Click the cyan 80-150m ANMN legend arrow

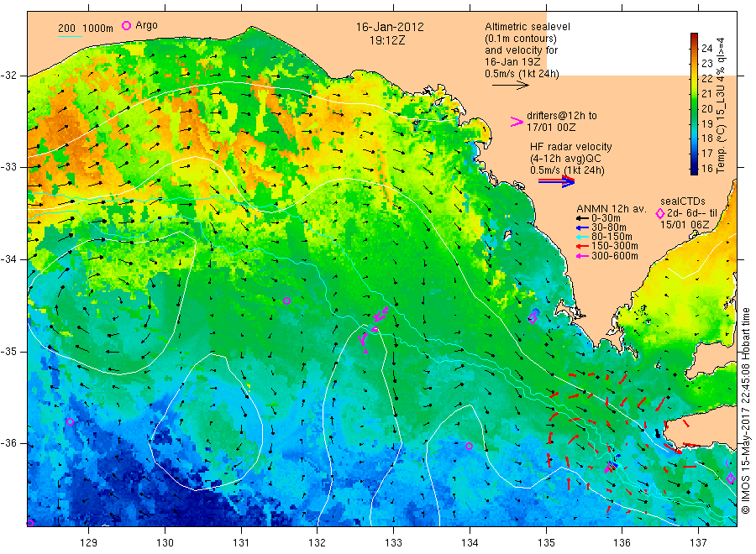coord(582,237)
